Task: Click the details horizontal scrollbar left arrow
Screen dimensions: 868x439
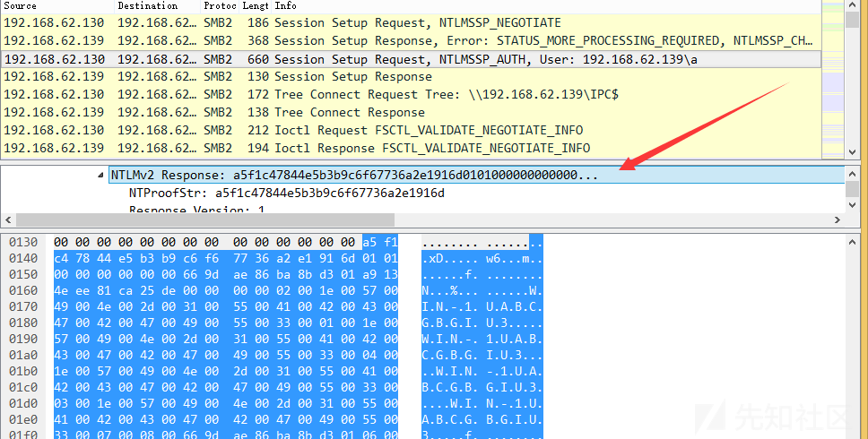Action: coord(8,220)
